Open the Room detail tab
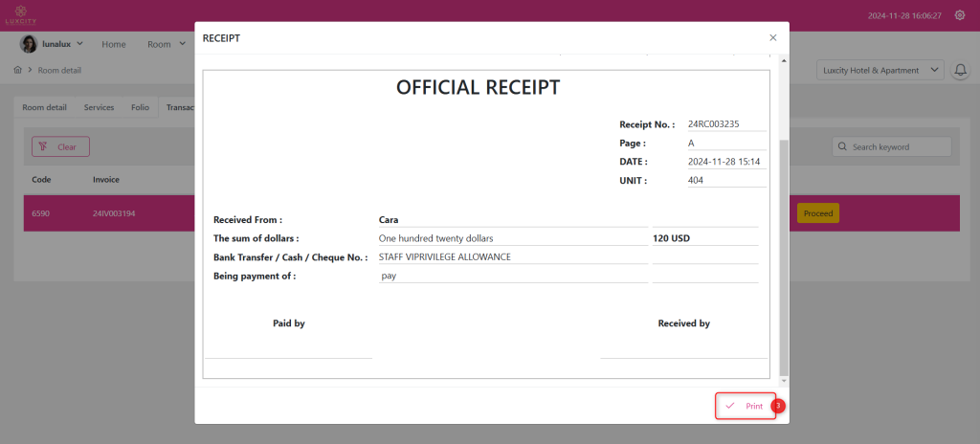 click(45, 108)
